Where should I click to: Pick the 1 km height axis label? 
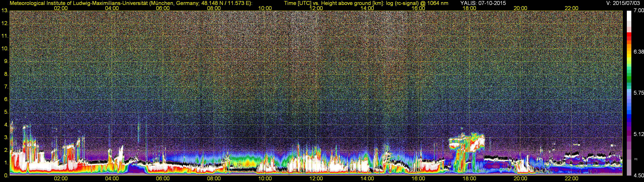pos(6,163)
